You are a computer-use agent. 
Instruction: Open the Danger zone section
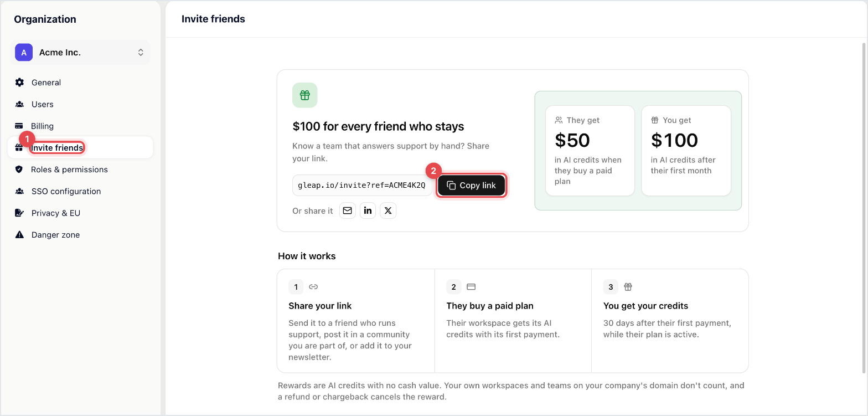click(x=80, y=235)
